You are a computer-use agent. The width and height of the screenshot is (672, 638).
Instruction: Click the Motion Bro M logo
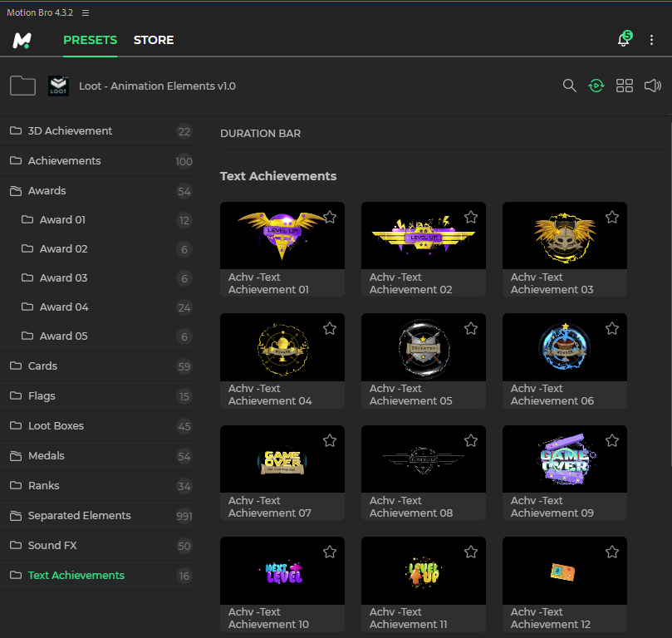pyautogui.click(x=22, y=40)
